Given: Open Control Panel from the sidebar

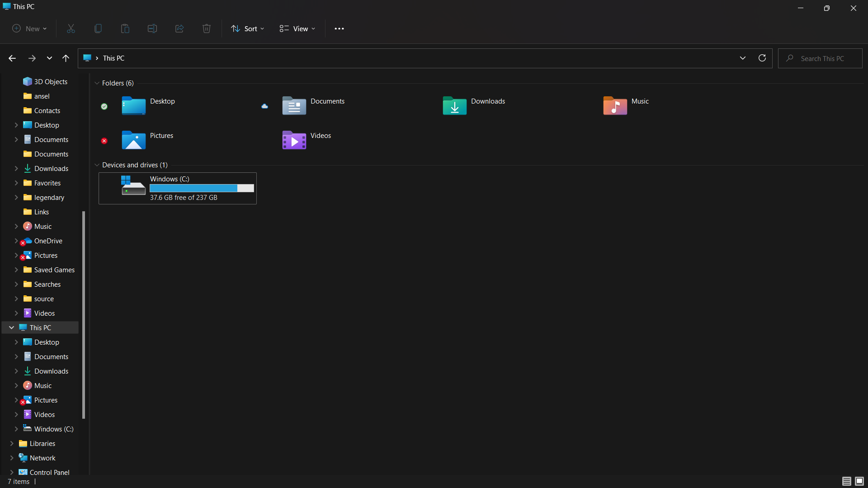Looking at the screenshot, I should click(44, 472).
